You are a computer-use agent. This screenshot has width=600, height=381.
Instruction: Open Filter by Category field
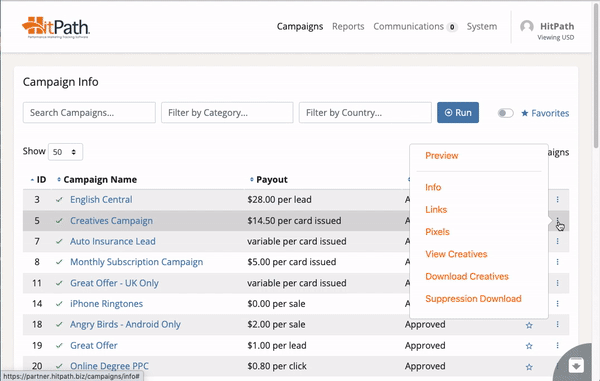(227, 112)
